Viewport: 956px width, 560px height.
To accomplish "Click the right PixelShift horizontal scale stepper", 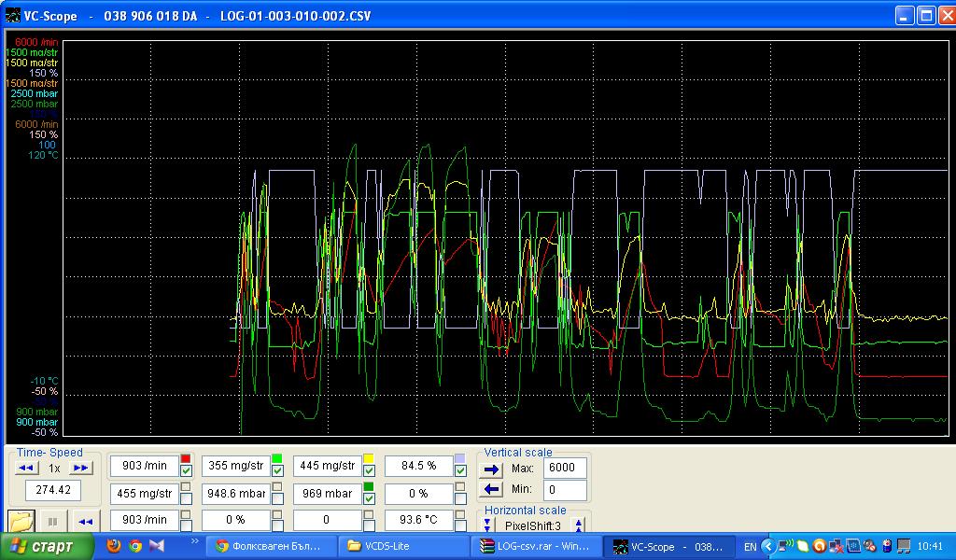I will click(579, 526).
